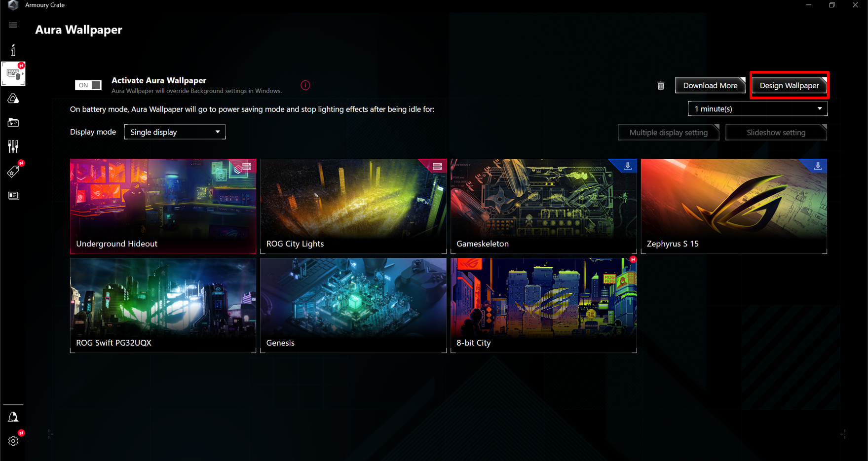Select Underground Hideout wallpaper thumbnail
868x461 pixels.
point(163,206)
